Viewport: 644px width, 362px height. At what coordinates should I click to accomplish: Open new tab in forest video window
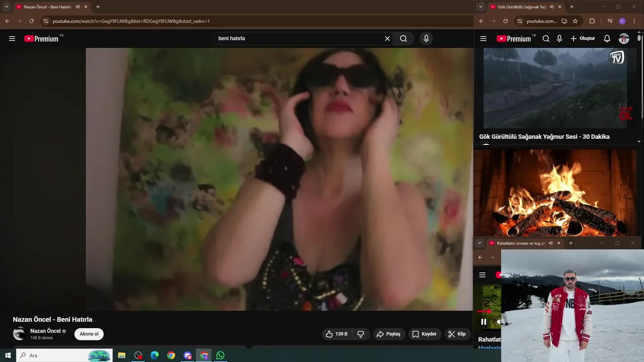pos(571,243)
